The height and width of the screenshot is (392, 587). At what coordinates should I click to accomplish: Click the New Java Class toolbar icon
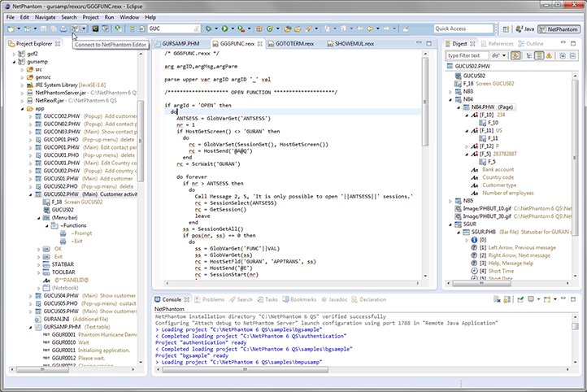pos(270,28)
